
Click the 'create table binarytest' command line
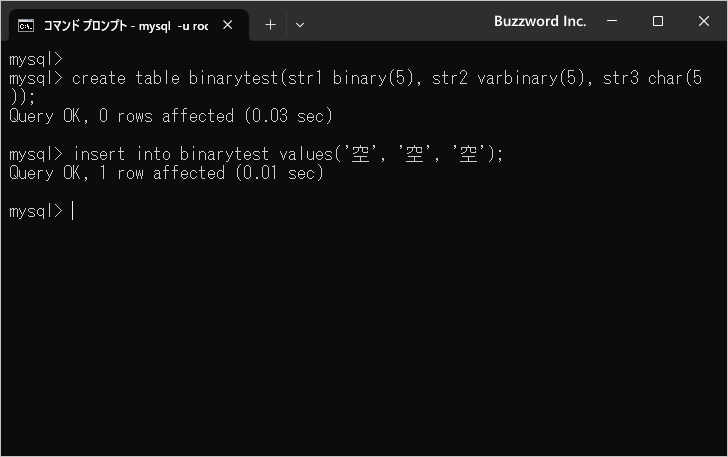click(x=178, y=78)
